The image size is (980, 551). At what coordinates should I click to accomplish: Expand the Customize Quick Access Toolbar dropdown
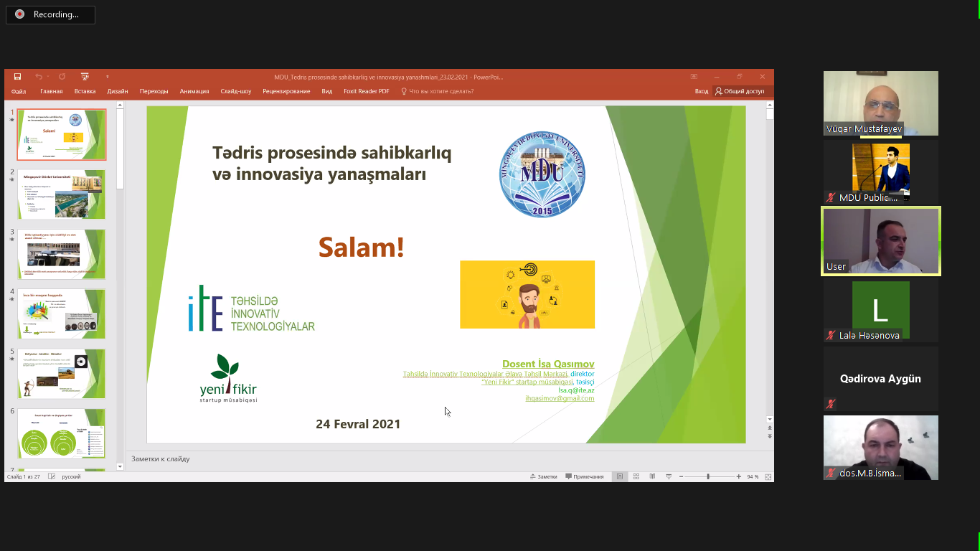108,77
